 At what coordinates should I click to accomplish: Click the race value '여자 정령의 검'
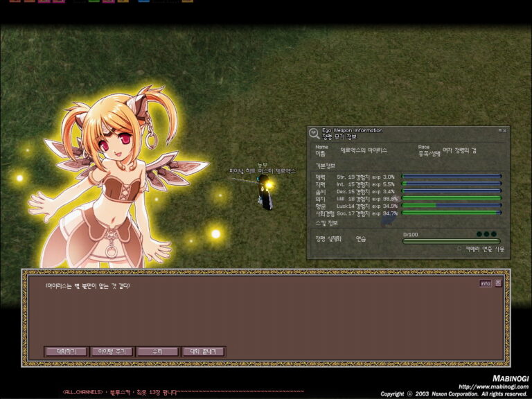[459, 150]
